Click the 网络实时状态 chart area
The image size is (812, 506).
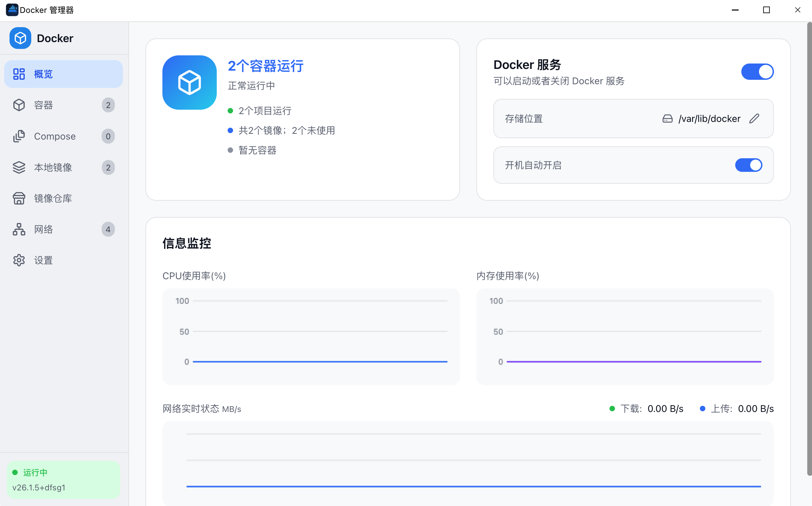(x=468, y=464)
